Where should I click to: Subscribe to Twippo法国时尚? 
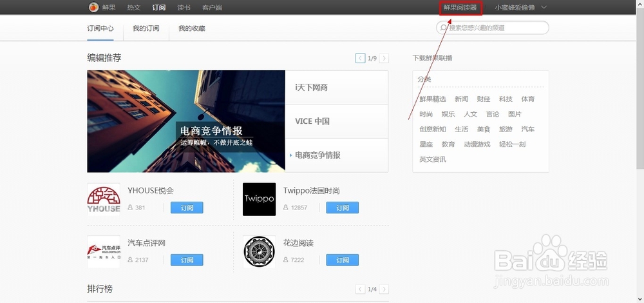coord(343,208)
